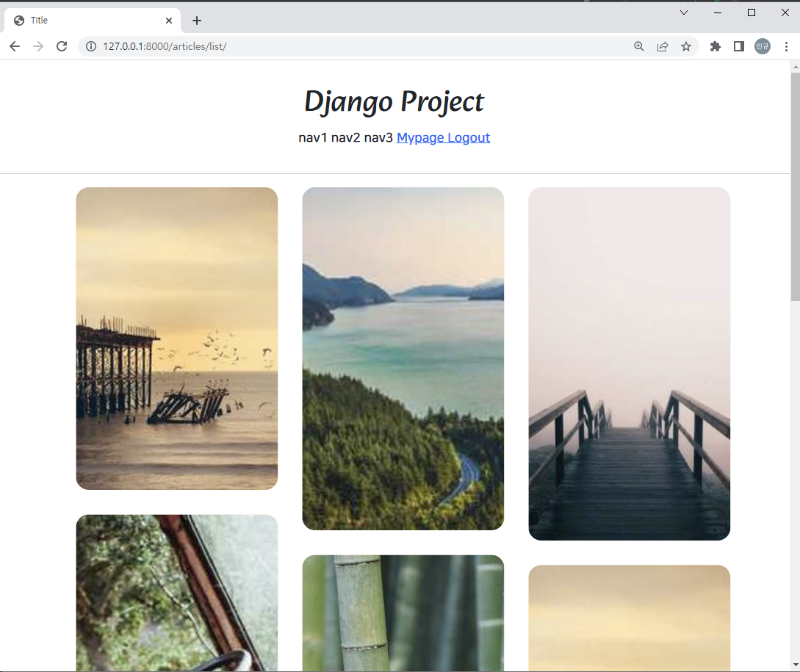Viewport: 800px width, 672px height.
Task: Share this page icon
Action: (662, 46)
